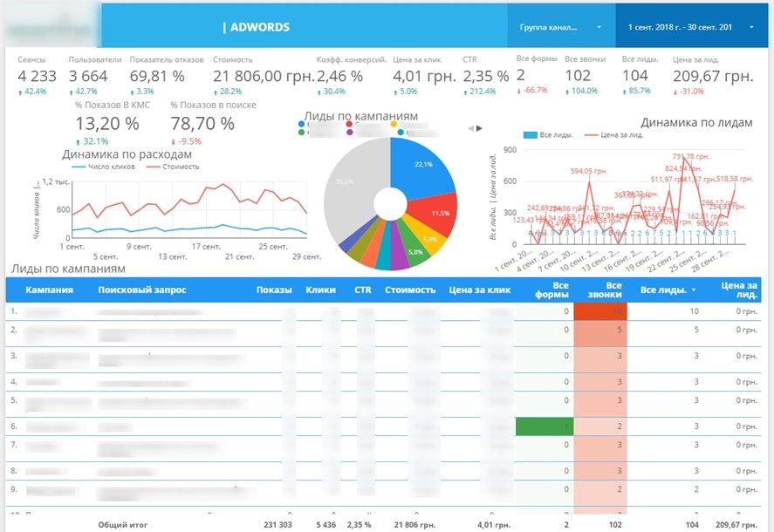
Task: Click the total impressions value 231 303
Action: [277, 525]
